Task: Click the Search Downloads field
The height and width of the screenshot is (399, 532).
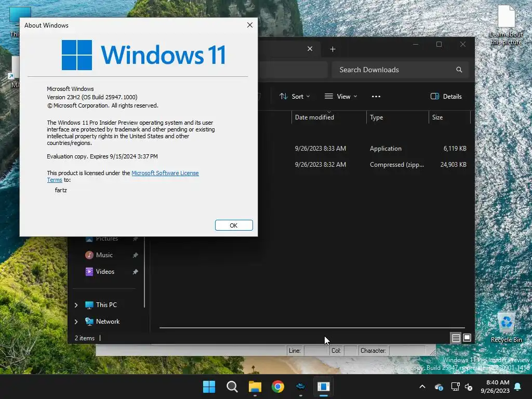Action: click(401, 70)
